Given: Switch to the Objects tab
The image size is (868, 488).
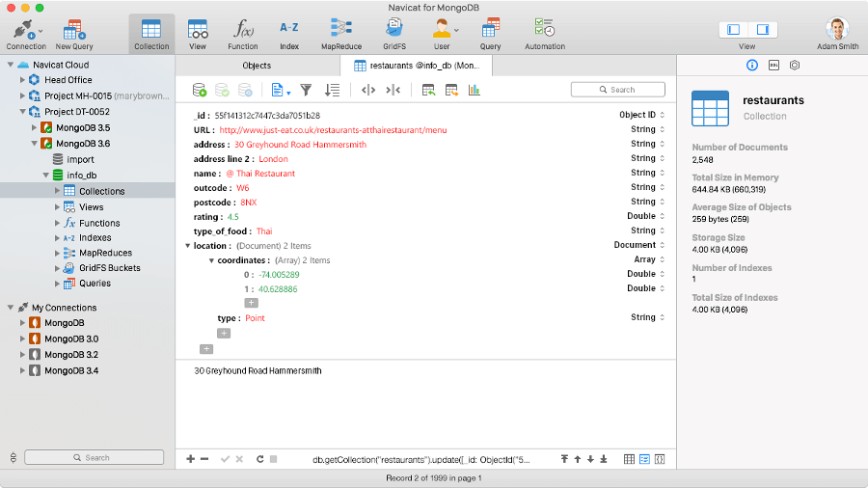Looking at the screenshot, I should (257, 66).
